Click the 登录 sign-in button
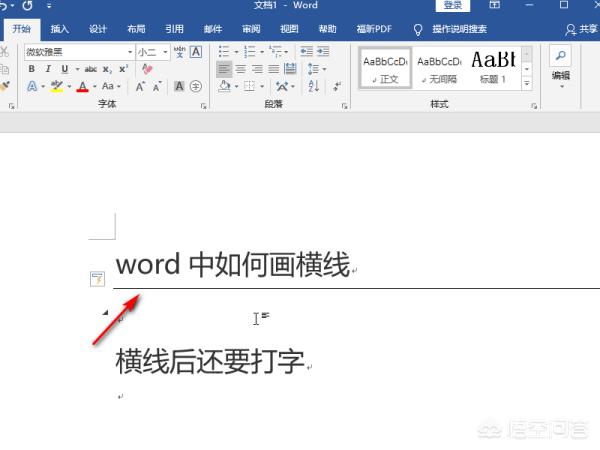 click(453, 5)
